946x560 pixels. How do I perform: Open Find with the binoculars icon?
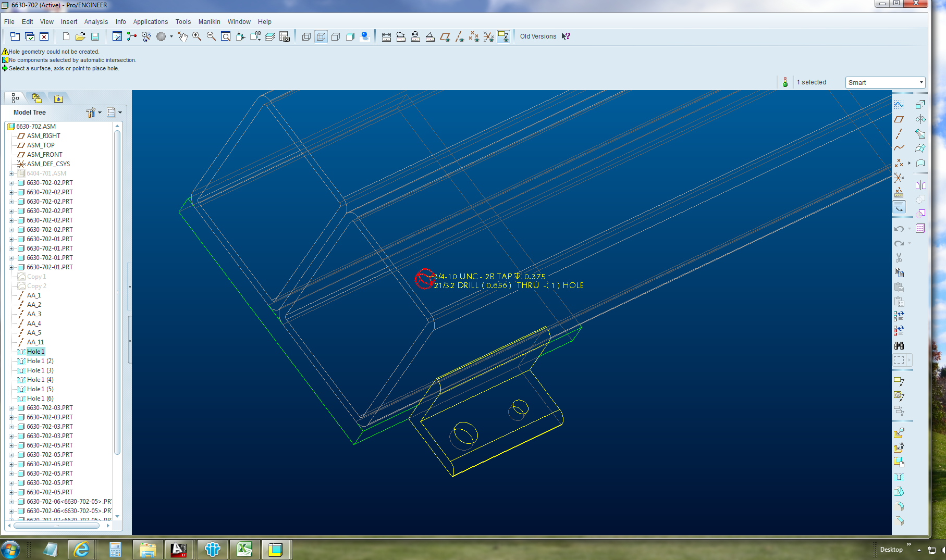[x=899, y=345]
